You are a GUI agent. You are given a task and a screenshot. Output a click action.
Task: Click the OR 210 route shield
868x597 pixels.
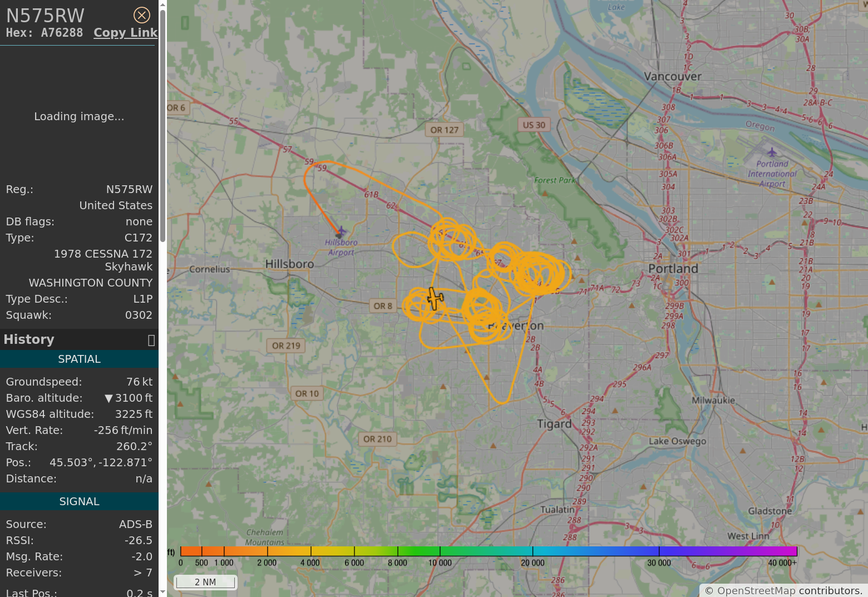click(377, 439)
